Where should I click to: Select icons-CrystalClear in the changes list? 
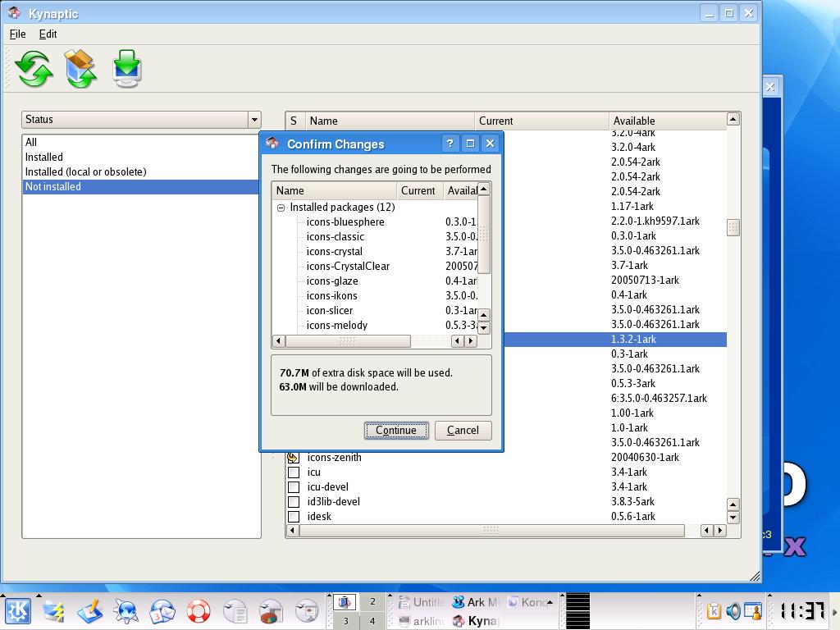pyautogui.click(x=348, y=267)
